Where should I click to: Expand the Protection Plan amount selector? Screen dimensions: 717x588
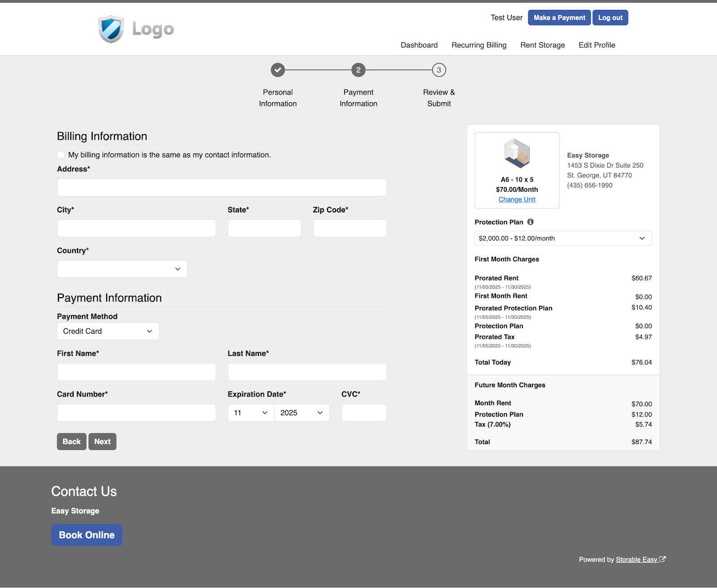[563, 238]
